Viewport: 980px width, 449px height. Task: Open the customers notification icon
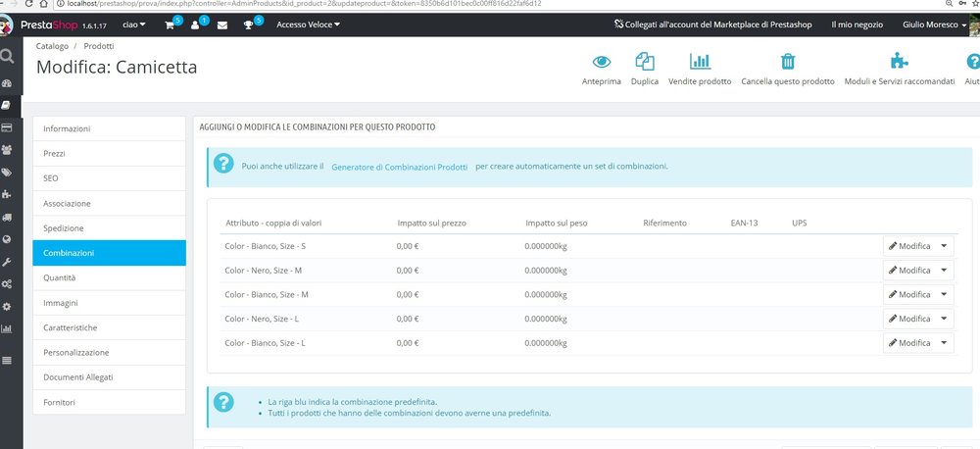point(196,25)
